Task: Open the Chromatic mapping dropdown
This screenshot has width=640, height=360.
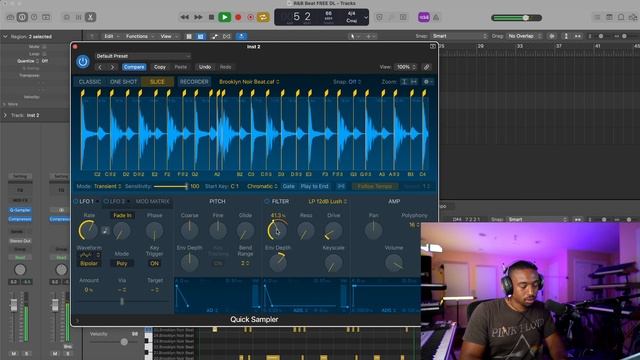Action: click(x=262, y=186)
